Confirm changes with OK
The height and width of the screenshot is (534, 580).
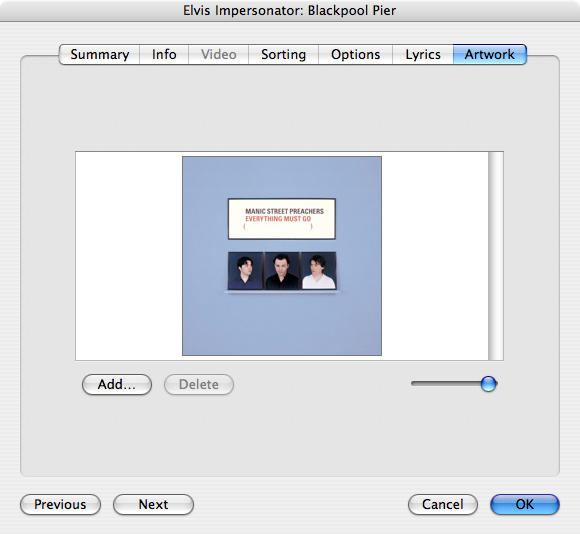525,504
